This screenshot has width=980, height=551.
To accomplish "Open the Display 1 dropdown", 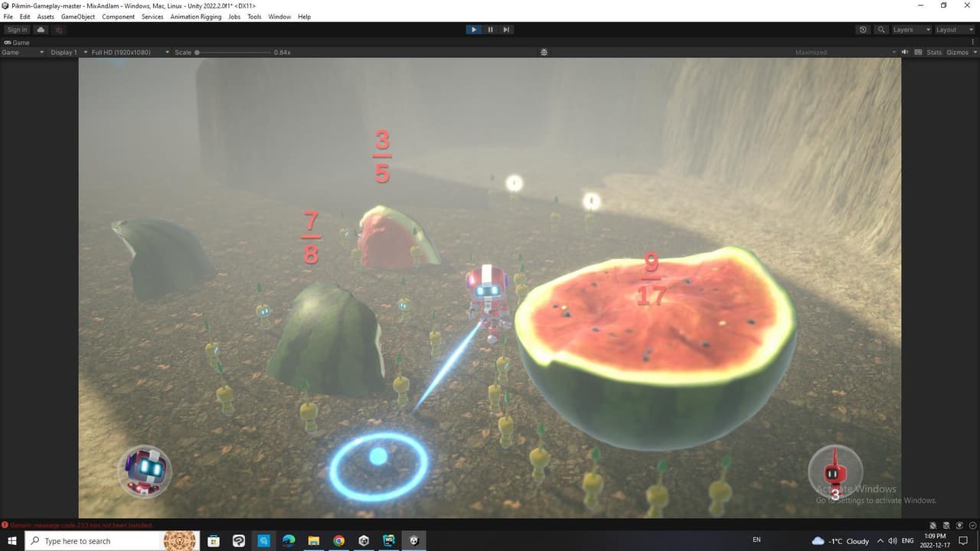I will click(x=67, y=52).
